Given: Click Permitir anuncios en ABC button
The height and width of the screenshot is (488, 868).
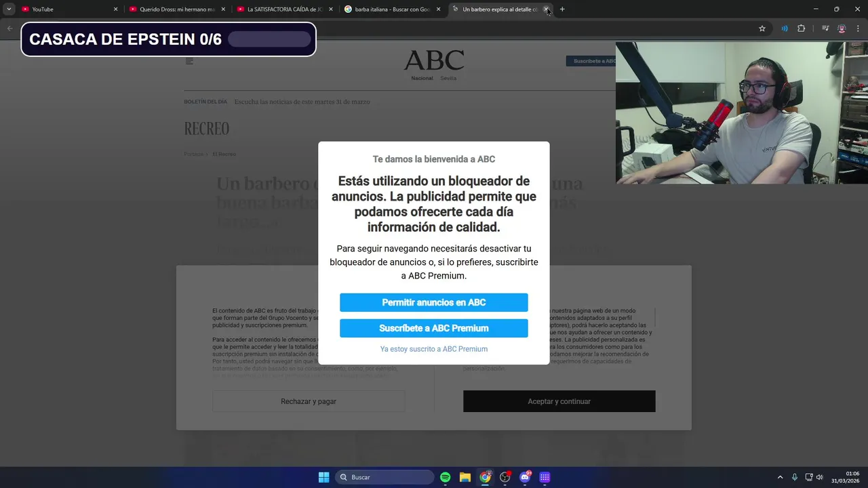Looking at the screenshot, I should pos(434,302).
